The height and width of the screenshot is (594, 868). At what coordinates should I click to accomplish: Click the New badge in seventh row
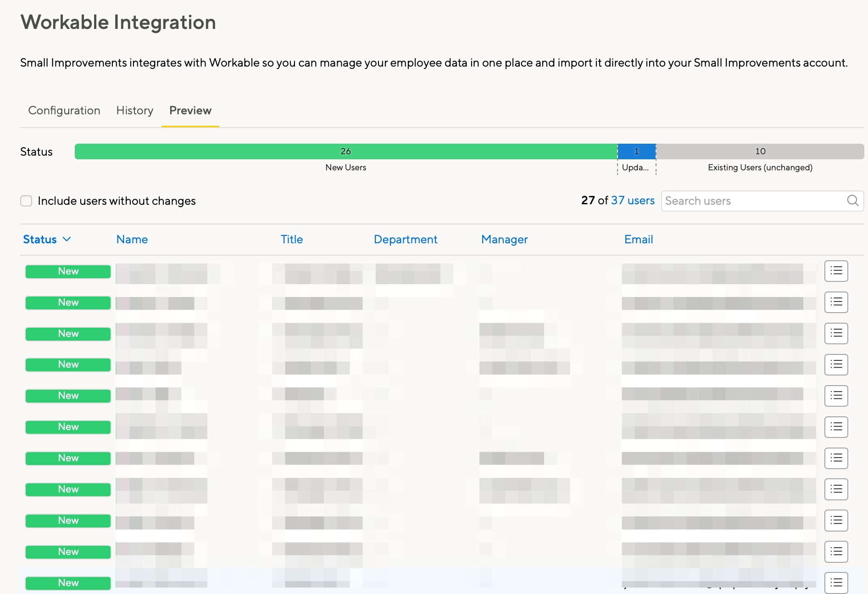coord(68,458)
